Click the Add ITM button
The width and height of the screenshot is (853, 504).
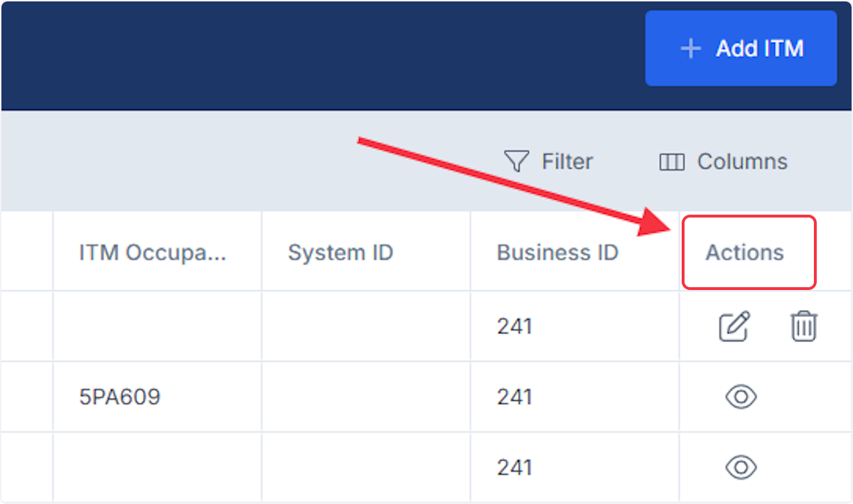click(741, 48)
